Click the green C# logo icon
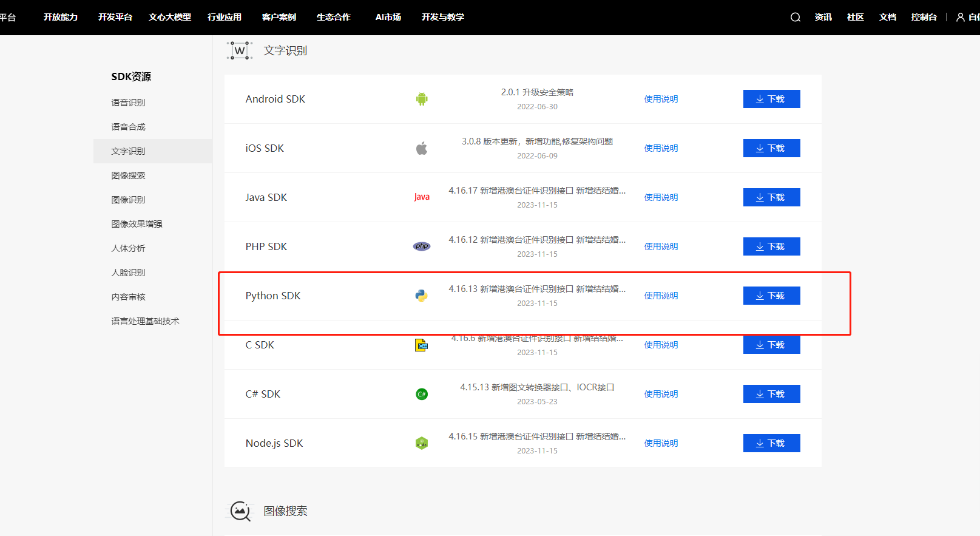This screenshot has width=980, height=536. pos(422,394)
